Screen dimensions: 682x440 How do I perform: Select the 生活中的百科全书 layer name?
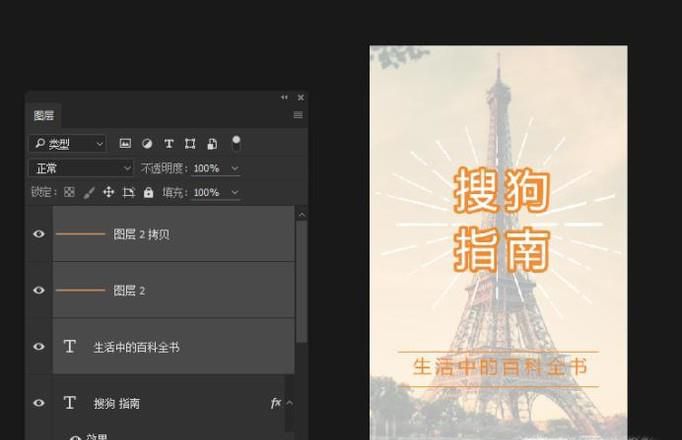136,347
